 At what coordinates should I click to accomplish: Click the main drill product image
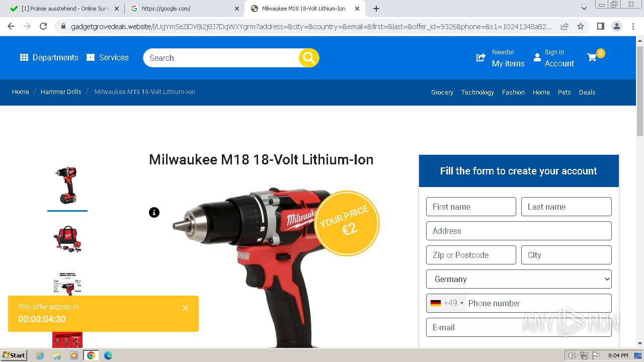click(x=262, y=266)
